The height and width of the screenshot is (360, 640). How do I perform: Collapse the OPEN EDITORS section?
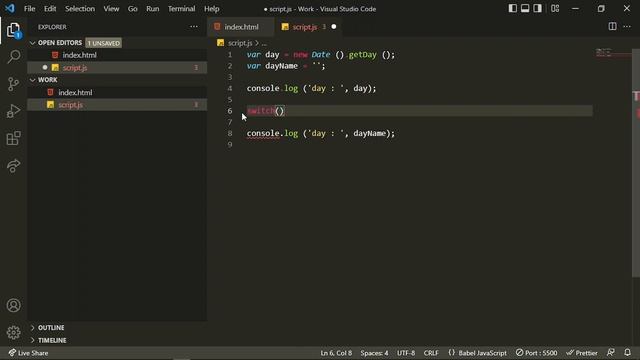[x=60, y=43]
